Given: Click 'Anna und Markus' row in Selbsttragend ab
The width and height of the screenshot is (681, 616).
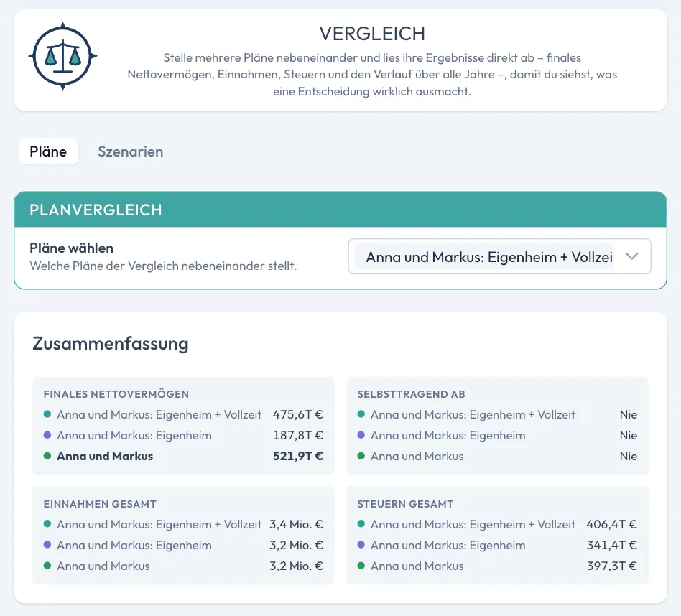Looking at the screenshot, I should (417, 456).
